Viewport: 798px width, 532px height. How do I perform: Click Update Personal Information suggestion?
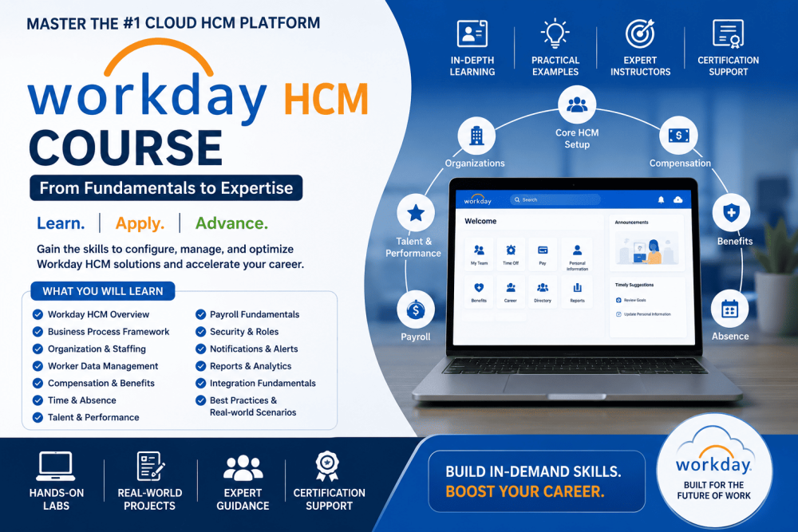[643, 314]
